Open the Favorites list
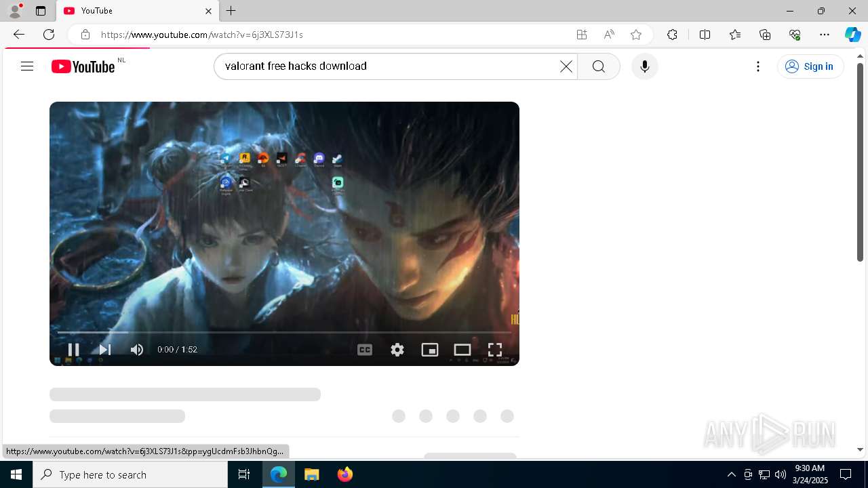This screenshot has height=488, width=868. point(735,35)
